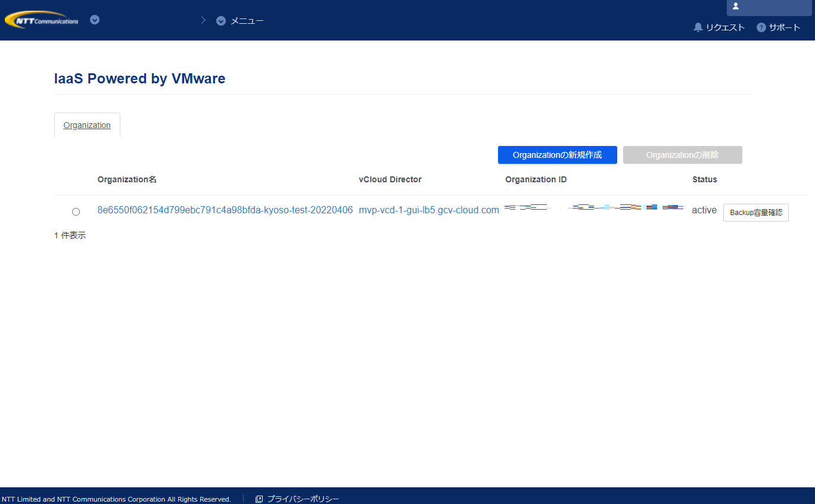The image size is (815, 504).
Task: Select the radio button for kyoso-test-20220406 organization
Action: click(76, 211)
